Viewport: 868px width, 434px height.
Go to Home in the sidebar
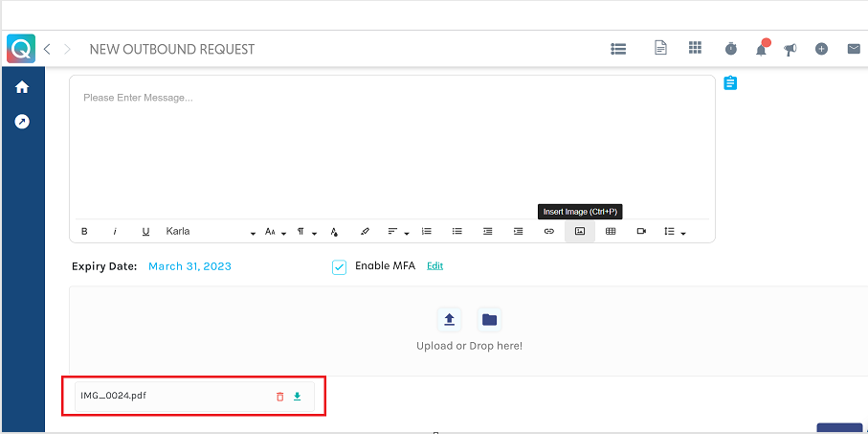22,87
